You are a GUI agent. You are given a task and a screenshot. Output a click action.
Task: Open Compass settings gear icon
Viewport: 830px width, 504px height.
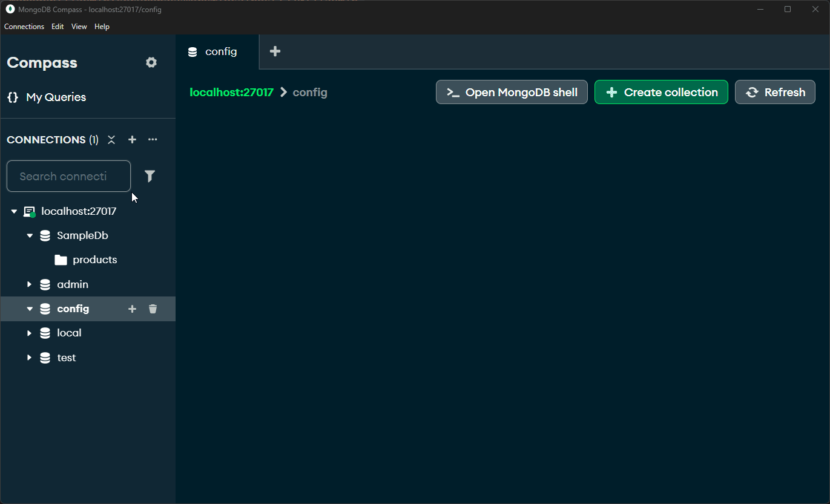click(151, 62)
